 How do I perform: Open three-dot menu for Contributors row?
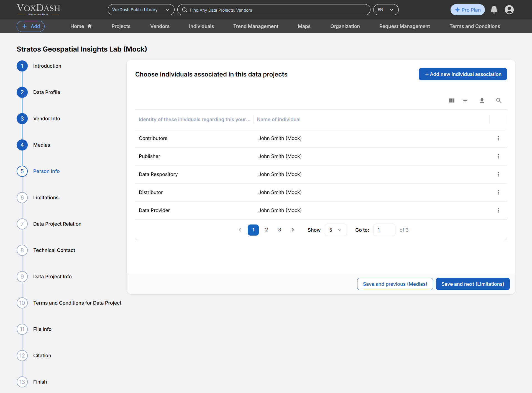pyautogui.click(x=498, y=138)
